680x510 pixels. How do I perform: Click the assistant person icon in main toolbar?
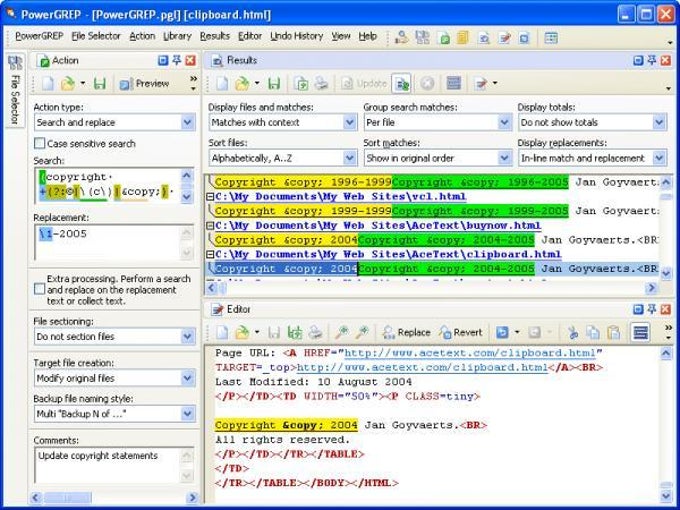click(402, 37)
